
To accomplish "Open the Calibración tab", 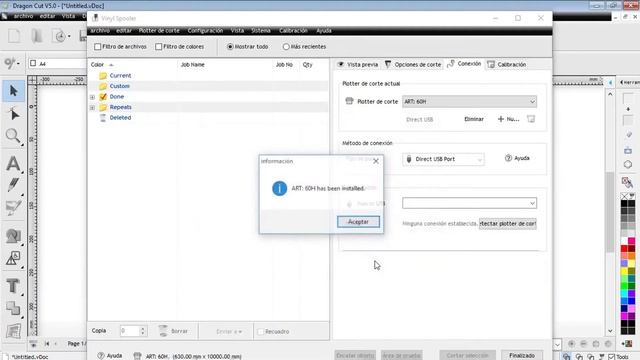I will pos(507,64).
